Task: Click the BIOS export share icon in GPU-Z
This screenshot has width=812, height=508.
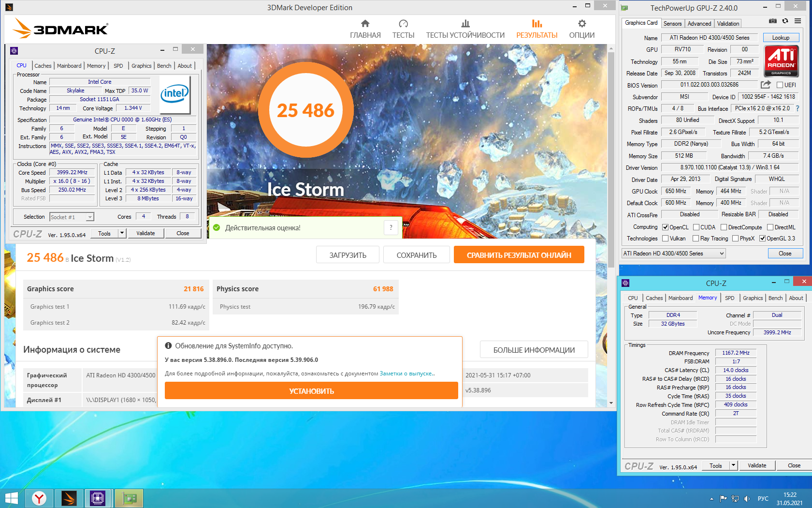Action: [x=765, y=85]
